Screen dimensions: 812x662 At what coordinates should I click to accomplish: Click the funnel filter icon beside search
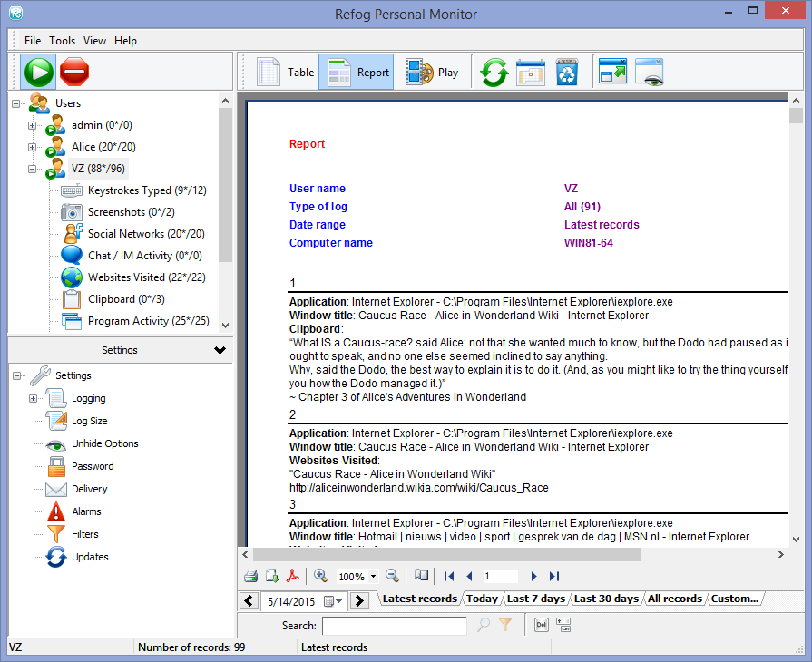[505, 625]
